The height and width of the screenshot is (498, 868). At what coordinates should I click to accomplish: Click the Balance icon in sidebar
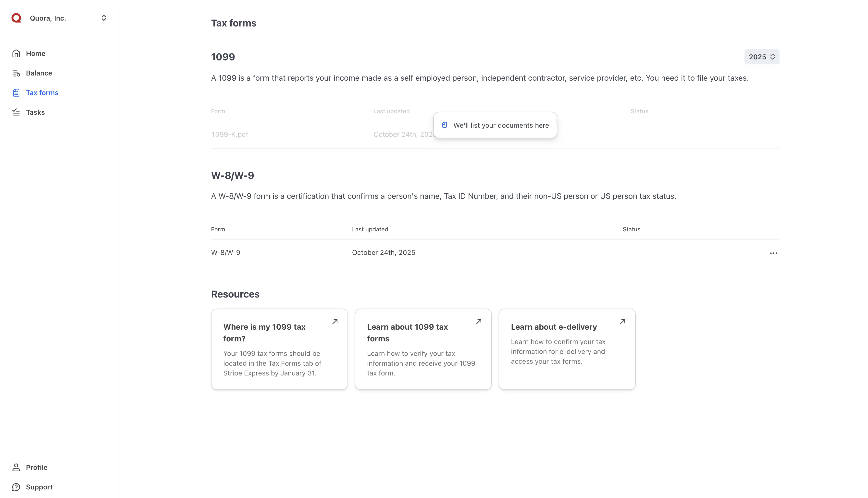click(16, 73)
